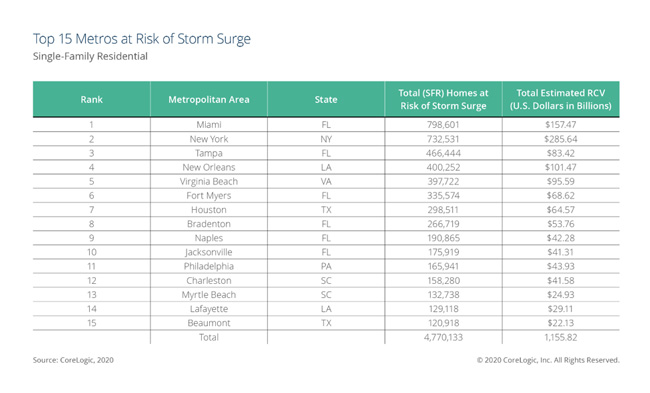Select the Tampa homes value 466,444
Image resolution: width=650 pixels, height=393 pixels.
[x=443, y=153]
